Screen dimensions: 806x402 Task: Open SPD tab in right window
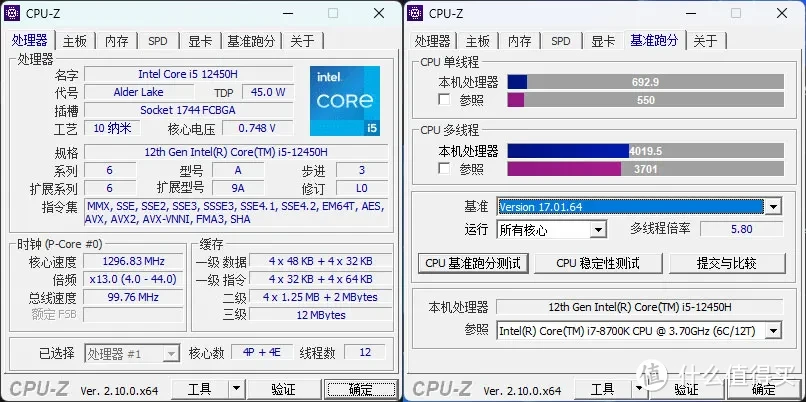[561, 41]
